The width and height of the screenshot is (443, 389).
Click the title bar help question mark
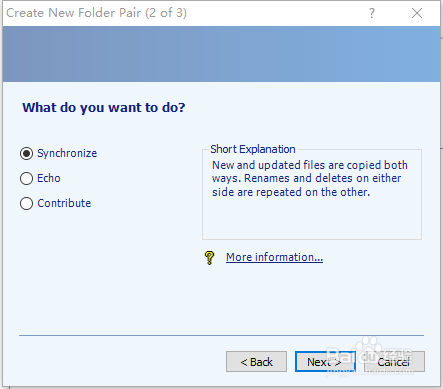[x=372, y=13]
